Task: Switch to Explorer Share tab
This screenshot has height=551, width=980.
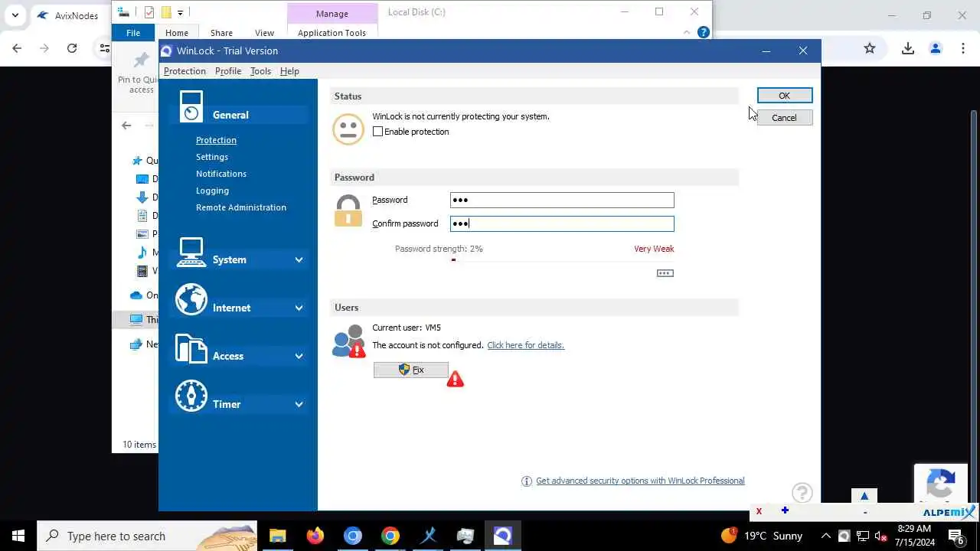Action: click(x=221, y=33)
